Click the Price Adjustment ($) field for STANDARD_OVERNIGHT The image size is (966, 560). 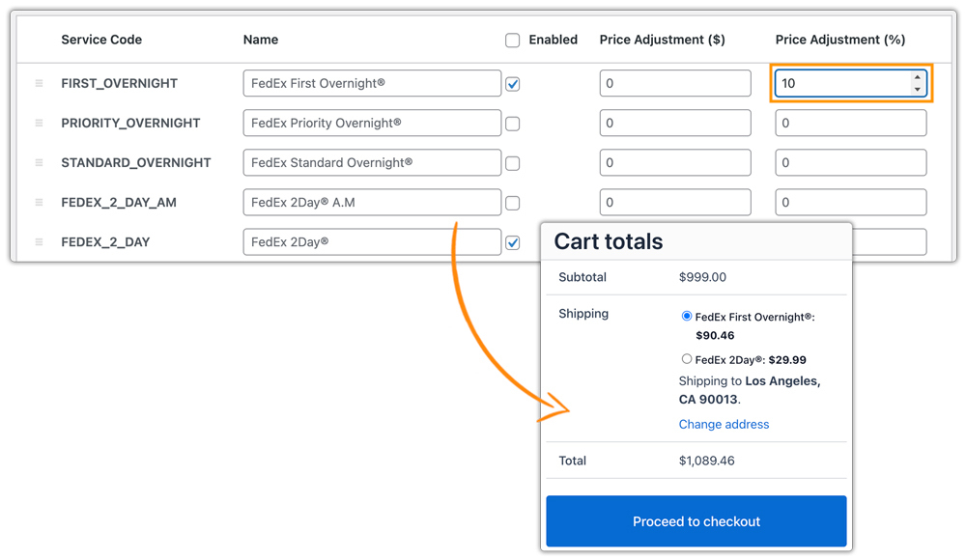[x=674, y=162]
